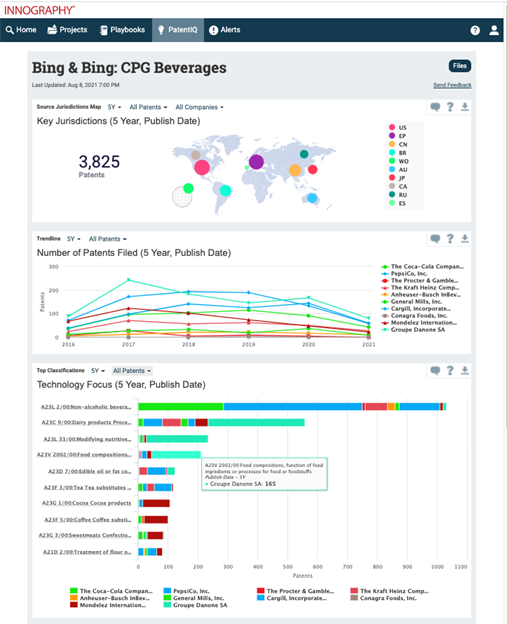Expand All Patents dropdown in Jurisdictions Map
This screenshot has width=507, height=624.
pos(148,107)
